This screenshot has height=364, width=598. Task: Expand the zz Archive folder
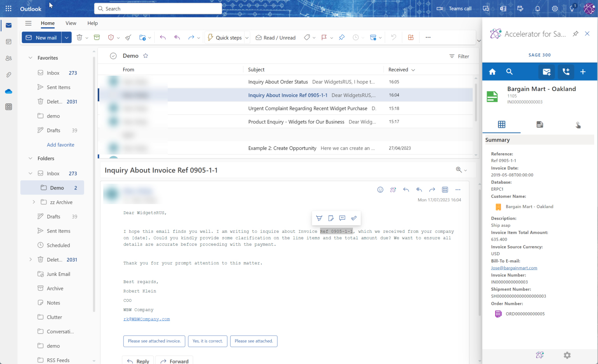(x=34, y=202)
